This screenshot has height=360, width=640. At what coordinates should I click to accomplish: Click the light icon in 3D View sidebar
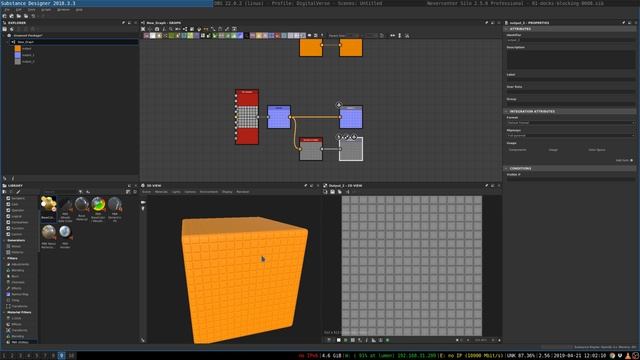pyautogui.click(x=143, y=209)
